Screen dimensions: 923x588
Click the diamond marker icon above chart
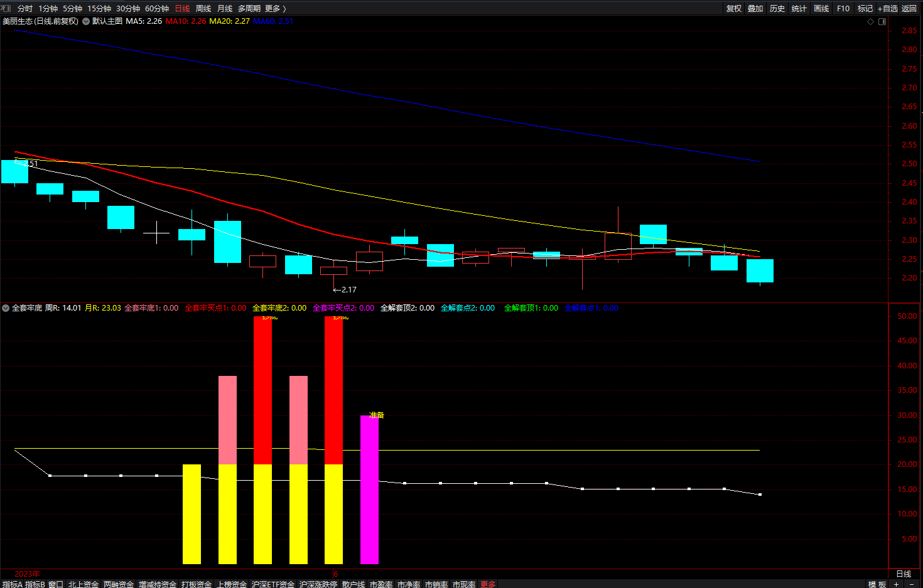[x=870, y=21]
